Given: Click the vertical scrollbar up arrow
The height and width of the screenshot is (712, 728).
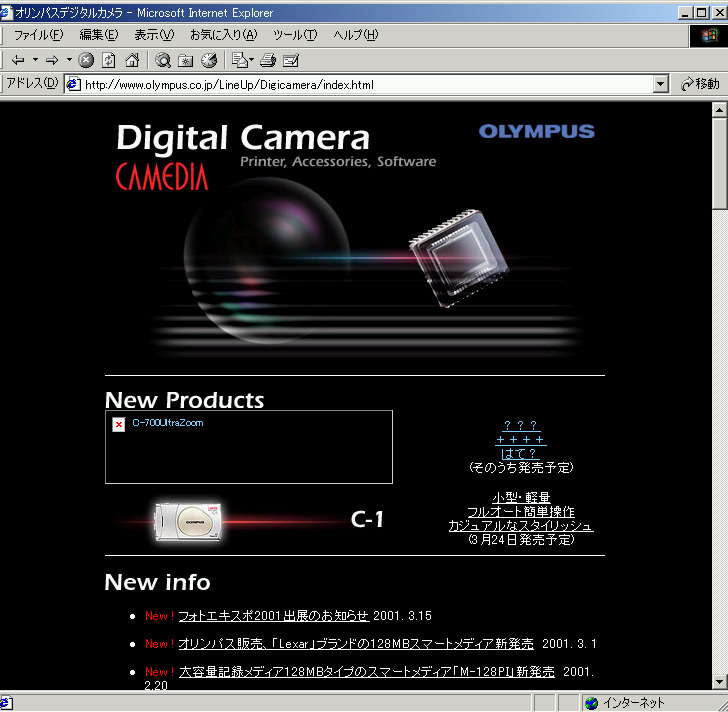Looking at the screenshot, I should point(719,110).
